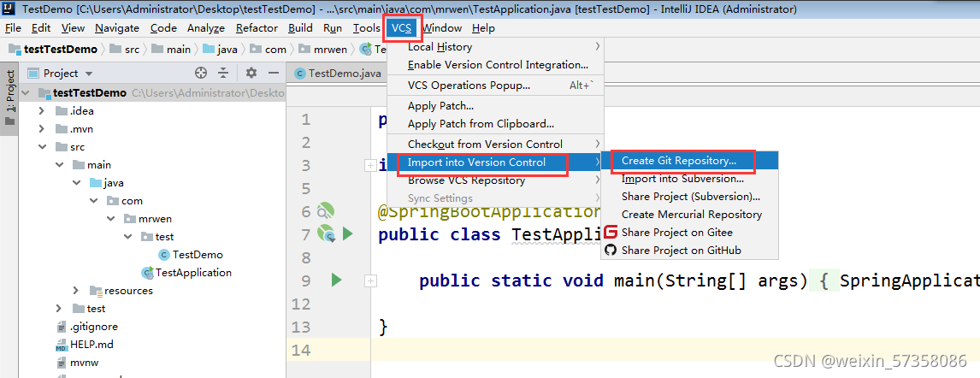Image resolution: width=980 pixels, height=378 pixels.
Task: Open the Run menu
Action: (333, 28)
